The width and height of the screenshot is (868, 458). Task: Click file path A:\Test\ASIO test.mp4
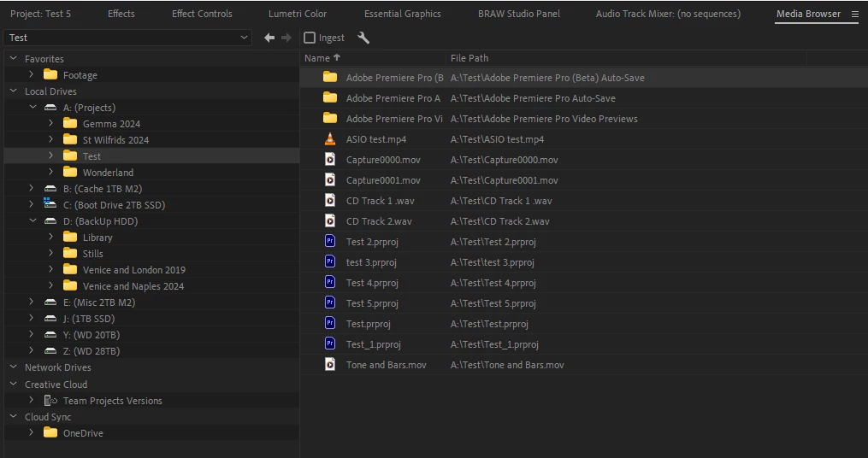click(497, 139)
